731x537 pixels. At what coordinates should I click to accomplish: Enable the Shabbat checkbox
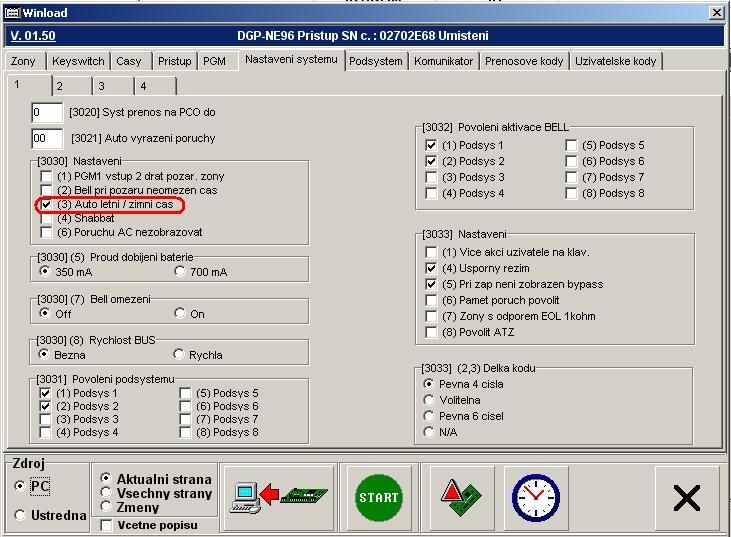(46, 218)
